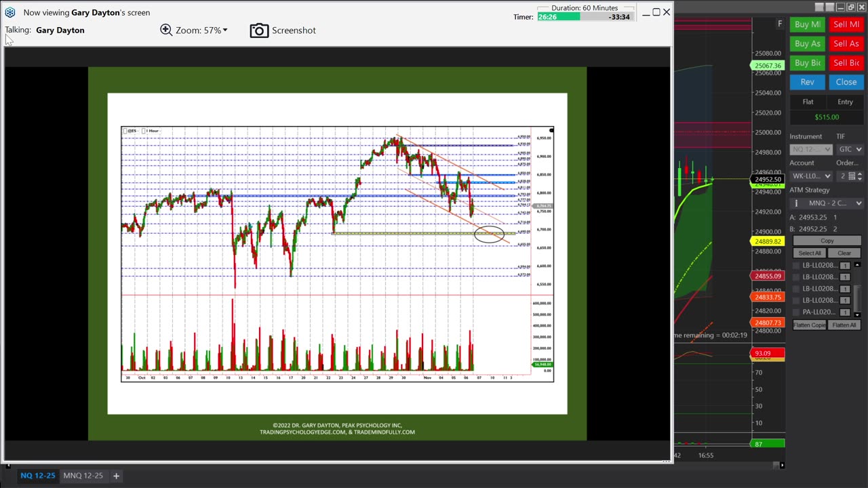Click the $515.00 profit value
Image resolution: width=868 pixels, height=488 pixels.
tap(827, 117)
